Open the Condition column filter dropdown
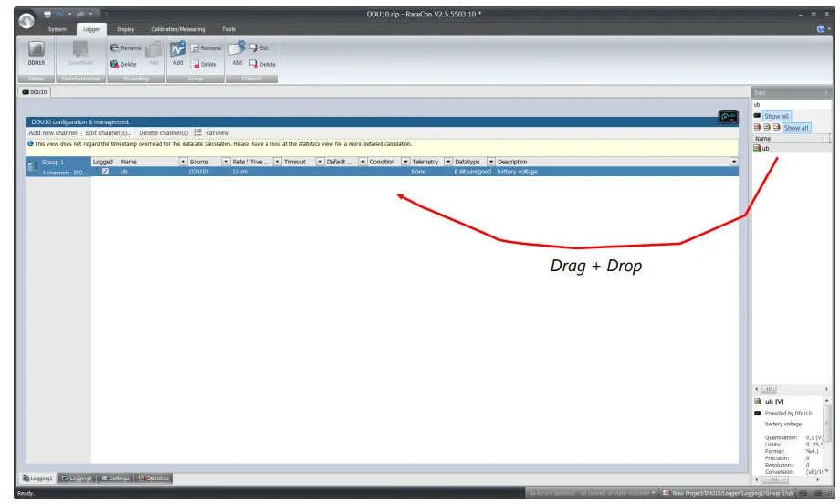 point(405,162)
